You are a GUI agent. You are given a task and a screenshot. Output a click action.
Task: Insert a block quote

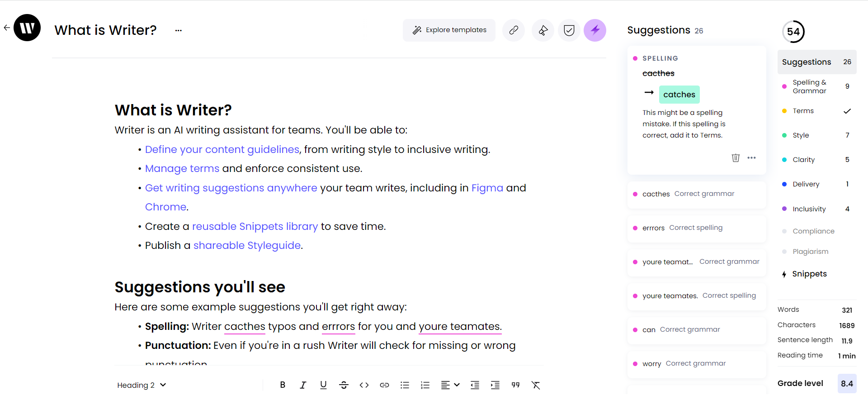point(515,385)
